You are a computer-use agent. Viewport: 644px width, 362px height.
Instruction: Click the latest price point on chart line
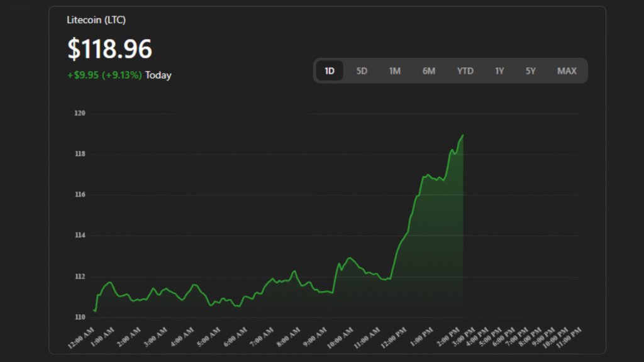(463, 135)
